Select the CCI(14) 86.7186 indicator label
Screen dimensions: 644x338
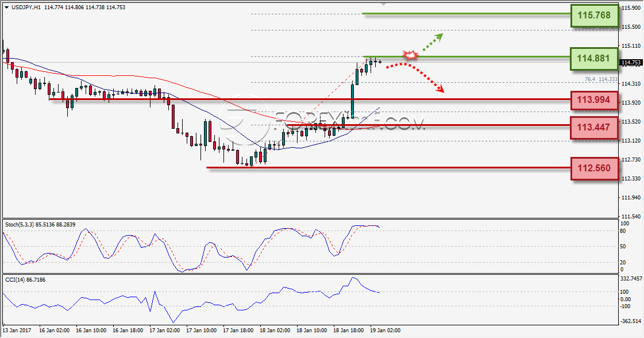coord(25,279)
